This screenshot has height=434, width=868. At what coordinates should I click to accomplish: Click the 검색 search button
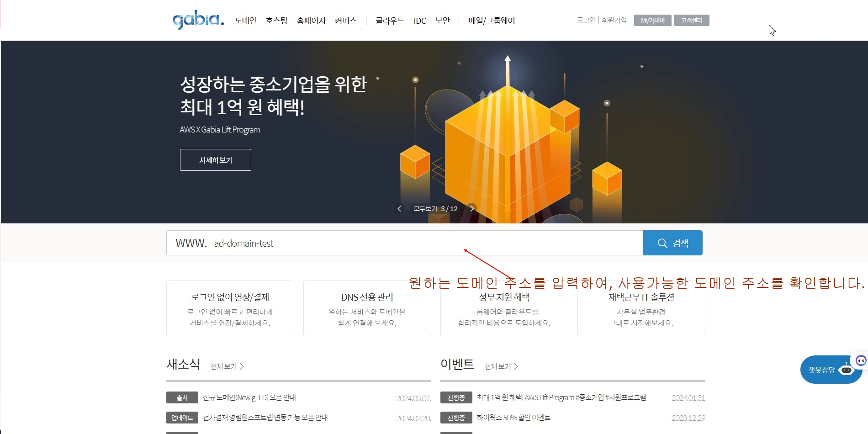tap(673, 243)
